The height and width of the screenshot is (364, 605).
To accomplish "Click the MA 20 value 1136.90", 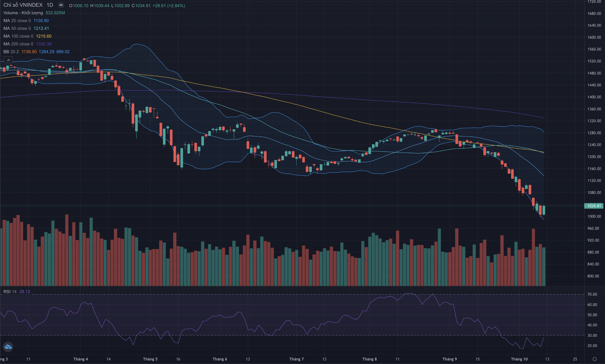I will click(x=41, y=21).
